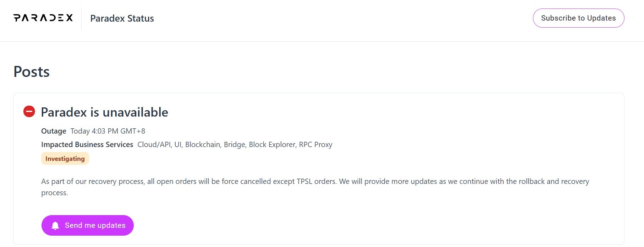This screenshot has height=247, width=644.
Task: Click Block Explorer in the impacted services
Action: [x=272, y=145]
